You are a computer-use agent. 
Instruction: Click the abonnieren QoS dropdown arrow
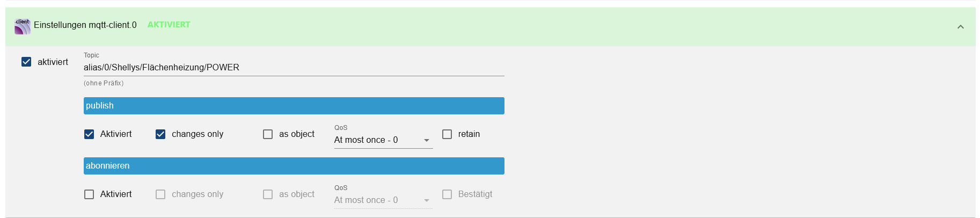pyautogui.click(x=427, y=201)
